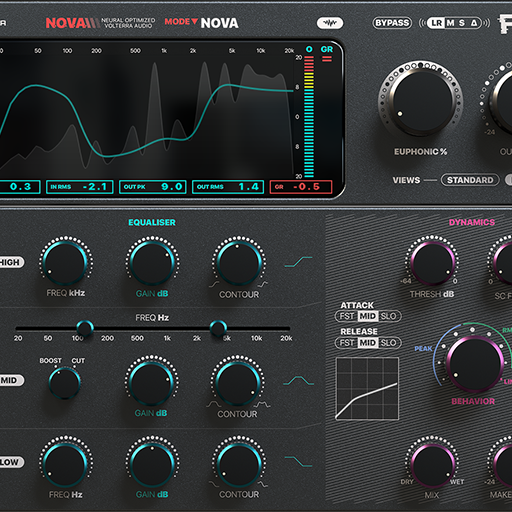
Task: Click the Mid band CONTOUR knob
Action: coord(238,382)
